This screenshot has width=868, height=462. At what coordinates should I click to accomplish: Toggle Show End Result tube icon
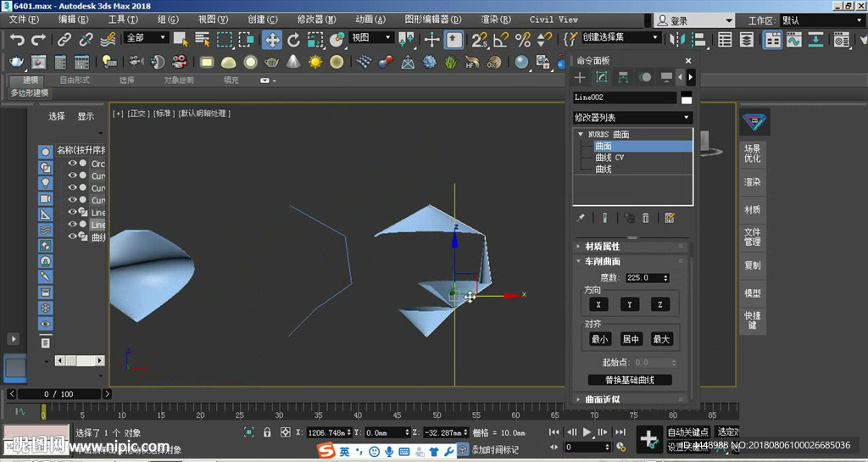click(604, 218)
